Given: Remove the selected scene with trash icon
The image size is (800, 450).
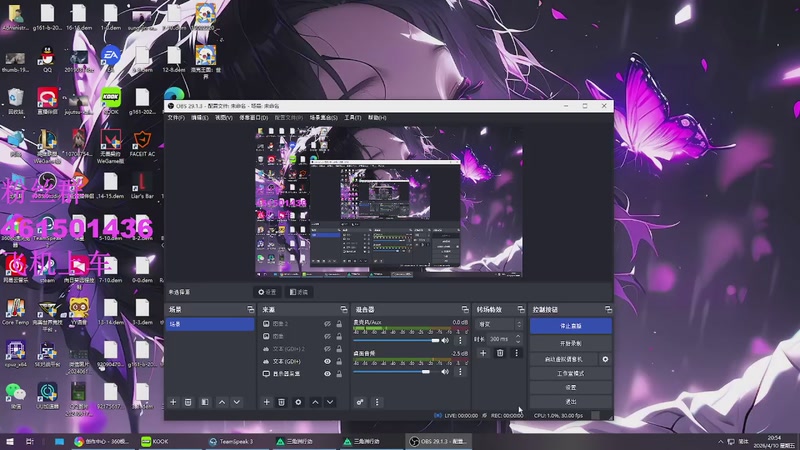Looking at the screenshot, I should point(188,402).
